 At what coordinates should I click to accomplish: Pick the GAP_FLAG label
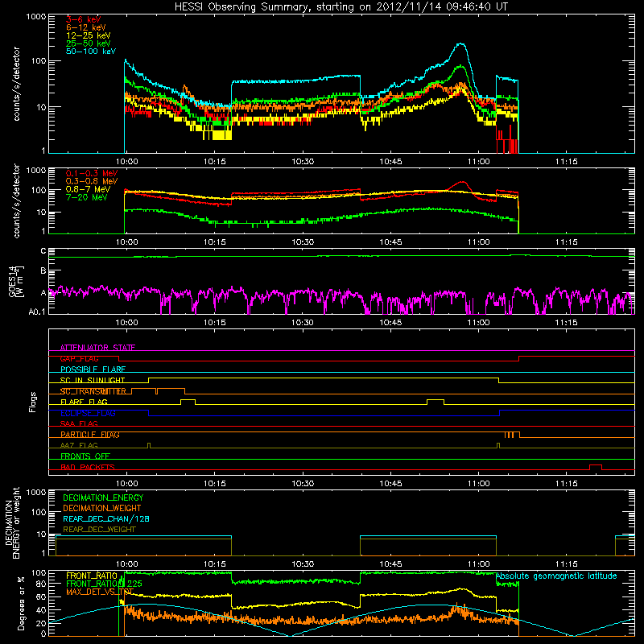79,358
